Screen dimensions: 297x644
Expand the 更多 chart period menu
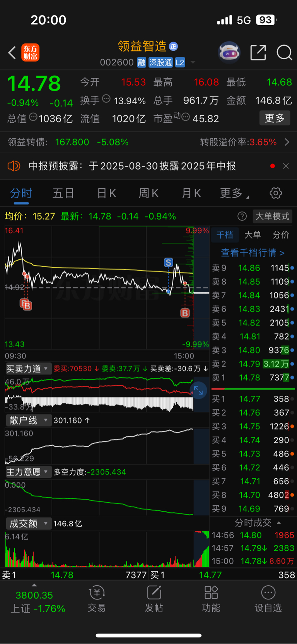pos(234,193)
